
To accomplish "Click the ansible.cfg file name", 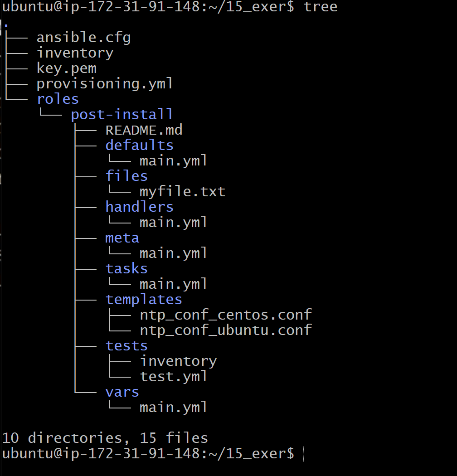I will coord(84,38).
